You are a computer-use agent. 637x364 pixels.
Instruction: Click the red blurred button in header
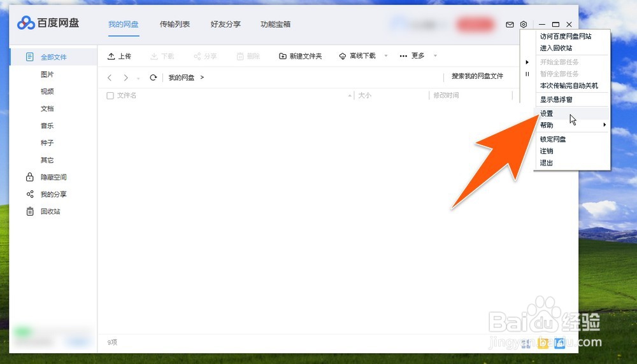tap(475, 25)
